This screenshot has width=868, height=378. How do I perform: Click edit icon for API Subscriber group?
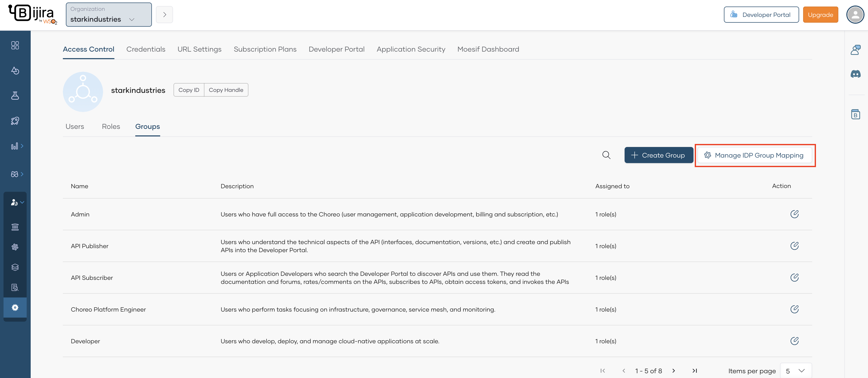(794, 278)
